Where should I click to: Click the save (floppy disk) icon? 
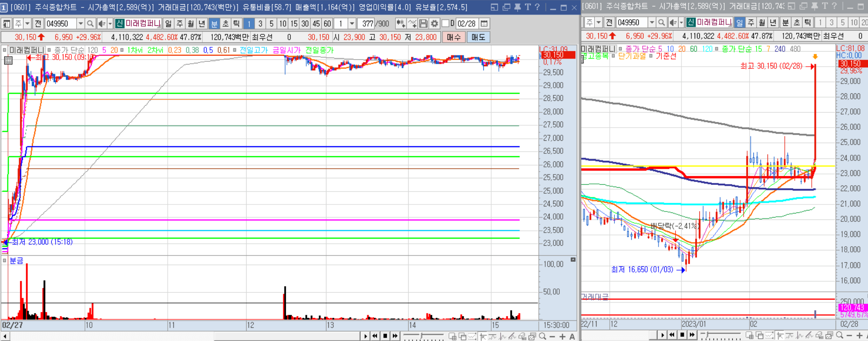423,23
